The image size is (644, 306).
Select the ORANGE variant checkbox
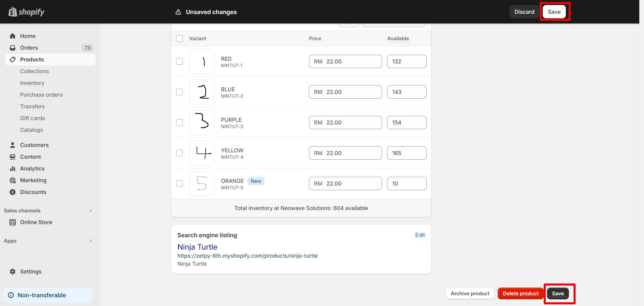point(179,184)
